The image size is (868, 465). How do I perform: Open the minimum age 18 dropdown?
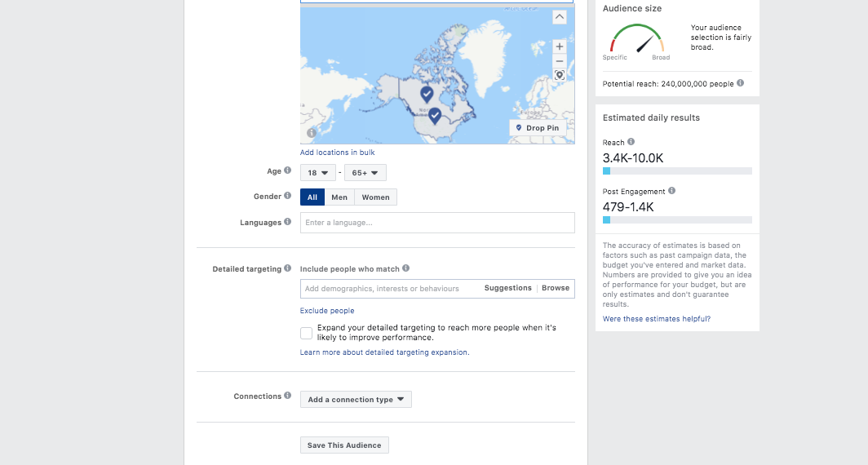pyautogui.click(x=318, y=173)
